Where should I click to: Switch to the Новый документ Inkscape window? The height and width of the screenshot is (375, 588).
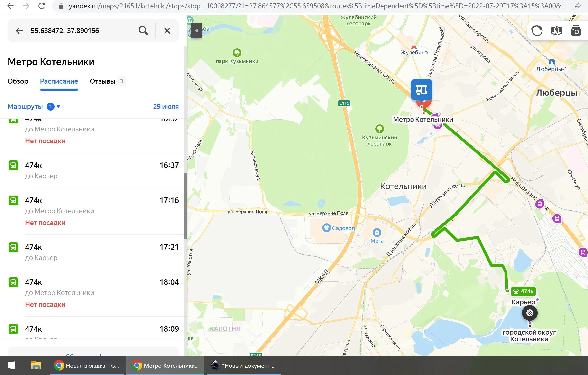243,366
